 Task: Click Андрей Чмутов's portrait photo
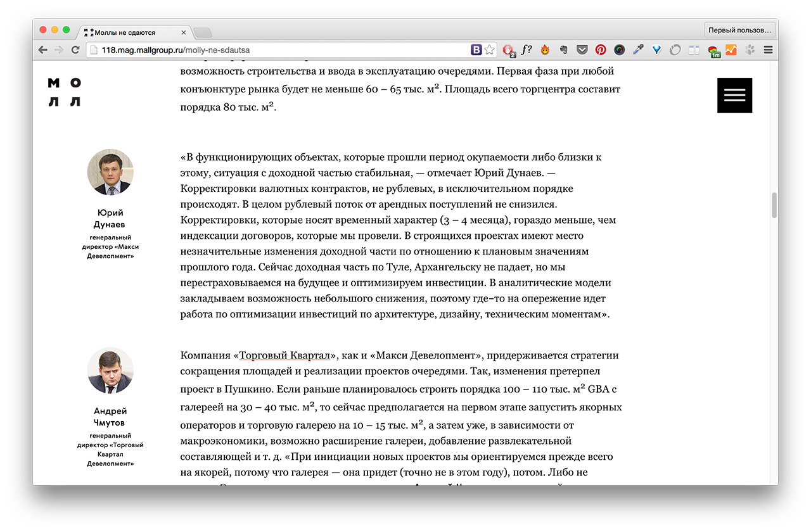pyautogui.click(x=110, y=370)
